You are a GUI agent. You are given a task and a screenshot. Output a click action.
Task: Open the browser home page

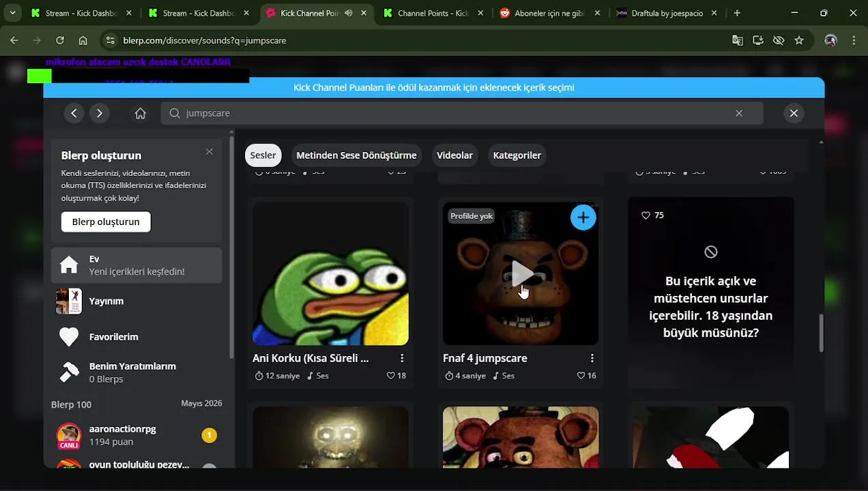83,40
